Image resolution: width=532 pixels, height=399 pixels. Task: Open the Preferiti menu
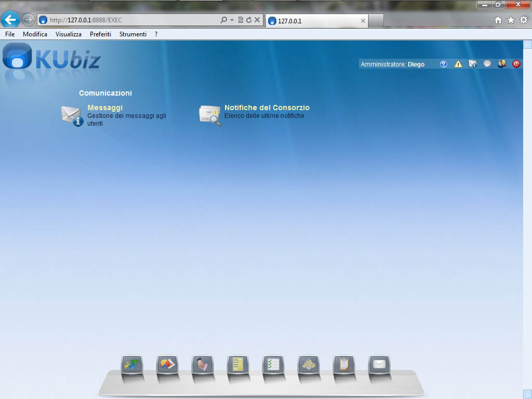click(x=100, y=34)
